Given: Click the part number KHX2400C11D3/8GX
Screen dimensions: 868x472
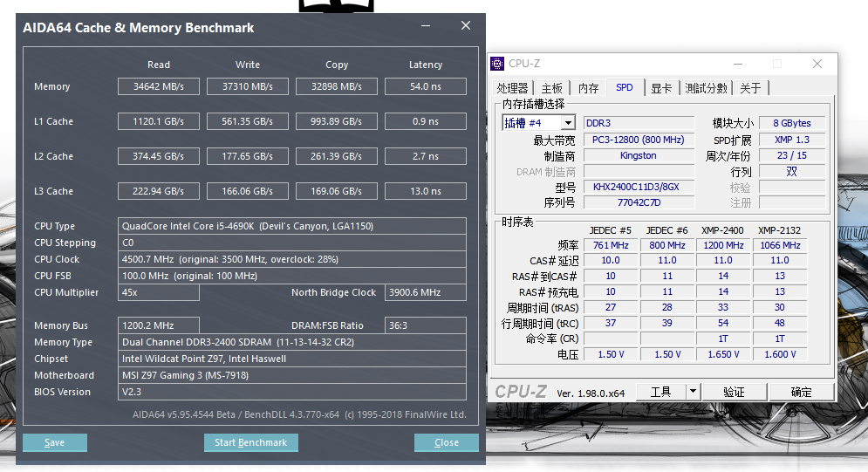Looking at the screenshot, I should click(x=639, y=187).
